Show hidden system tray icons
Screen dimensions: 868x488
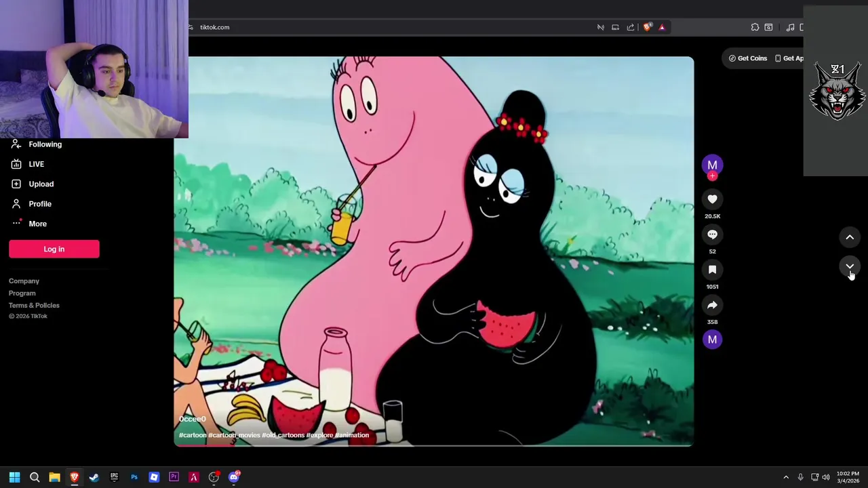pyautogui.click(x=786, y=477)
